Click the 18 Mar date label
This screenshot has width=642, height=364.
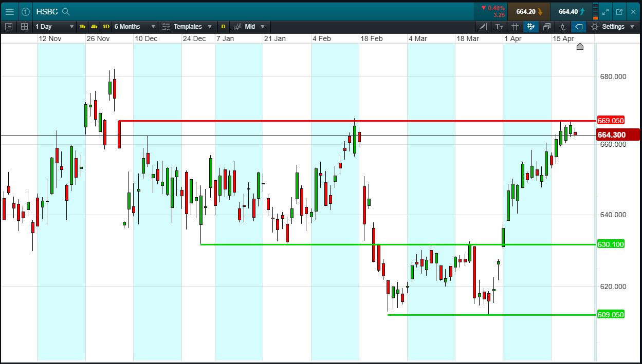468,39
